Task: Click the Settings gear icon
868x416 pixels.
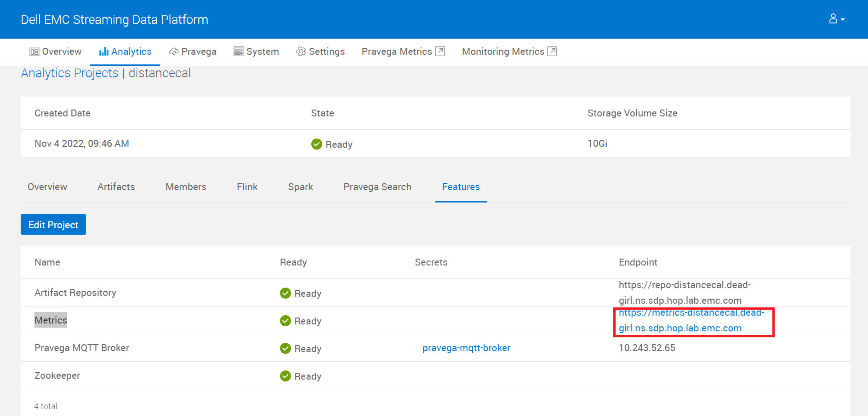Action: tap(301, 52)
